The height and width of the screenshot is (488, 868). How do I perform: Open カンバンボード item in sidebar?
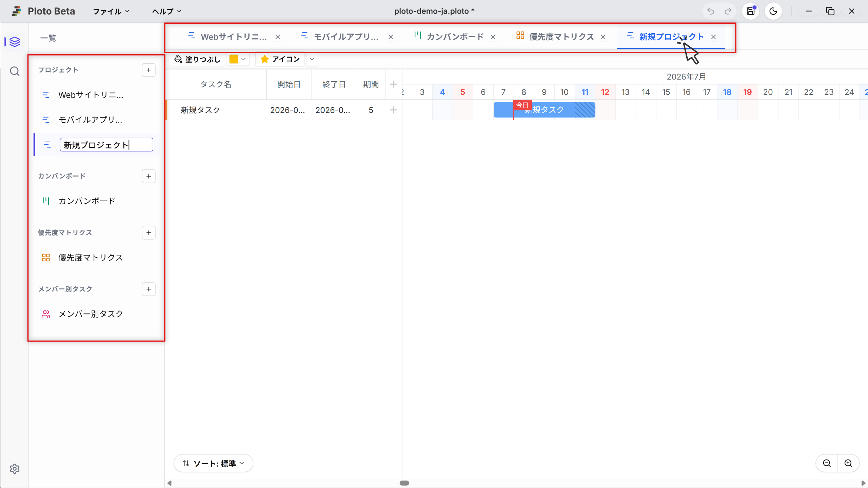pos(96,201)
